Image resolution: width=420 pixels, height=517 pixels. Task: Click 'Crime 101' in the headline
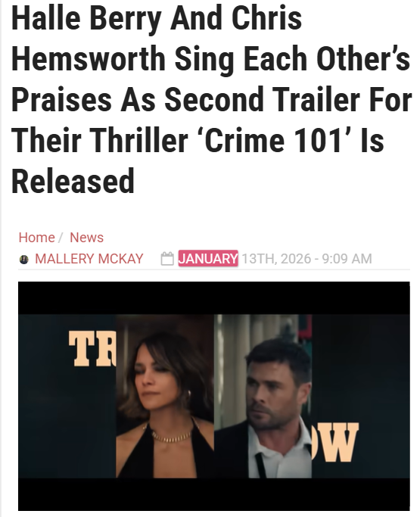pos(274,140)
